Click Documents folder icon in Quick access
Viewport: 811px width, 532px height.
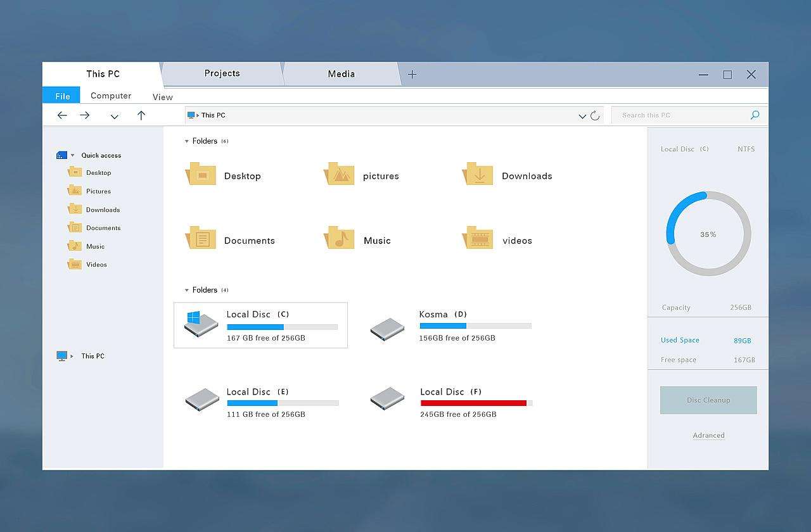75,227
